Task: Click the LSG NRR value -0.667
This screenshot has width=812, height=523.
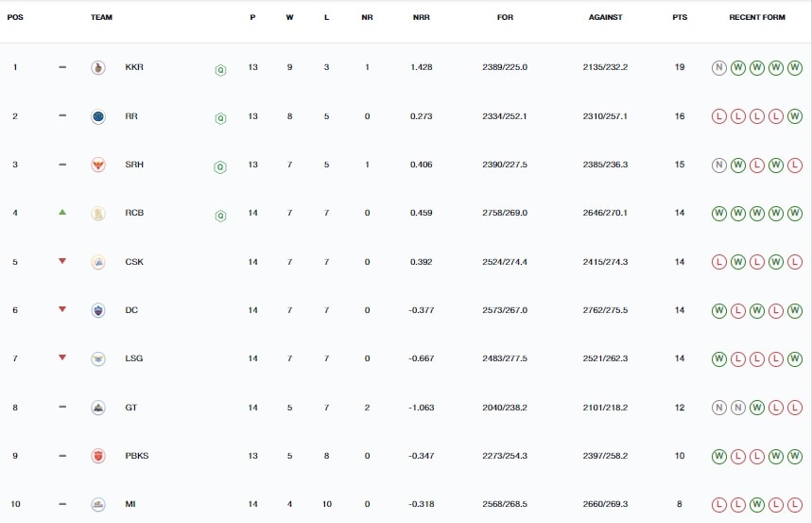Action: tap(421, 358)
